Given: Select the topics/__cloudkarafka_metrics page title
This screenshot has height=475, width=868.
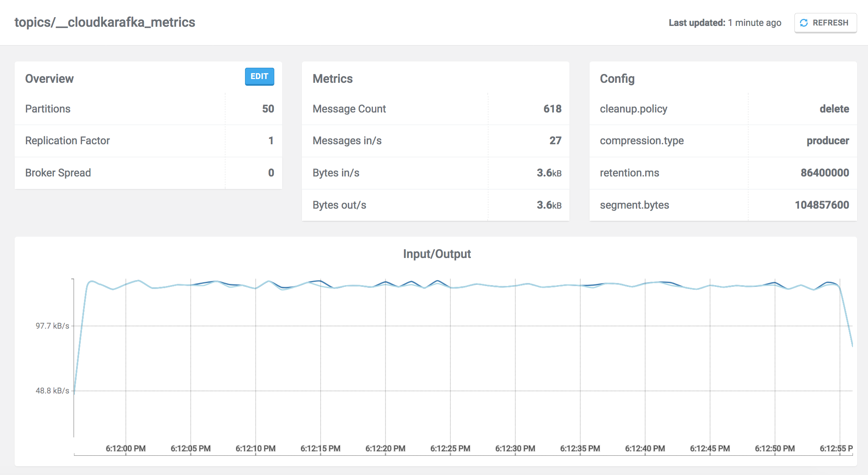Looking at the screenshot, I should tap(105, 22).
